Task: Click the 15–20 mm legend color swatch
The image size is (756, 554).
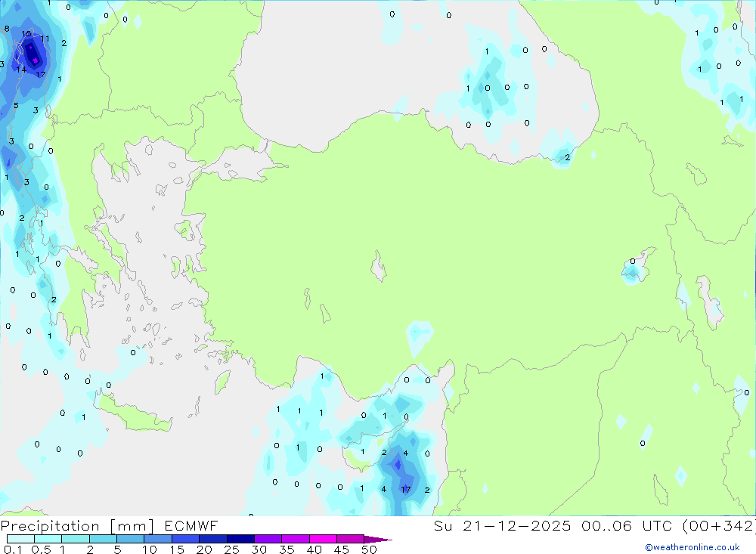Action: [185, 539]
